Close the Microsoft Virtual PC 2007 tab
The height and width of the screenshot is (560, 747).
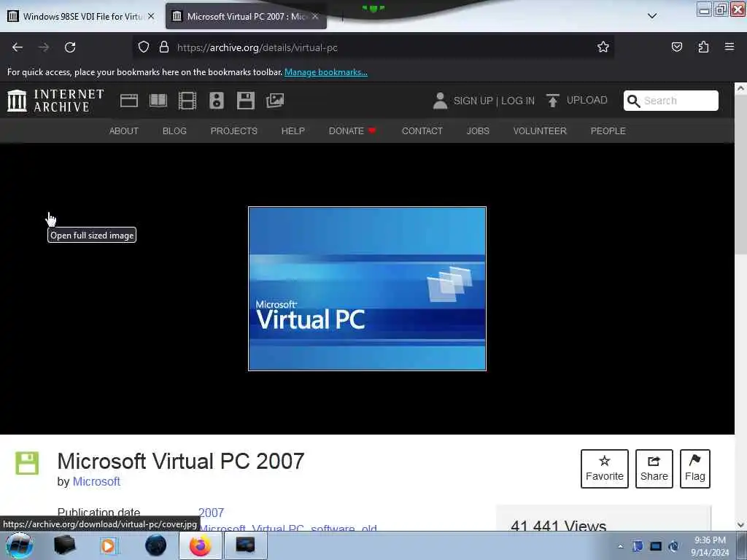[315, 16]
